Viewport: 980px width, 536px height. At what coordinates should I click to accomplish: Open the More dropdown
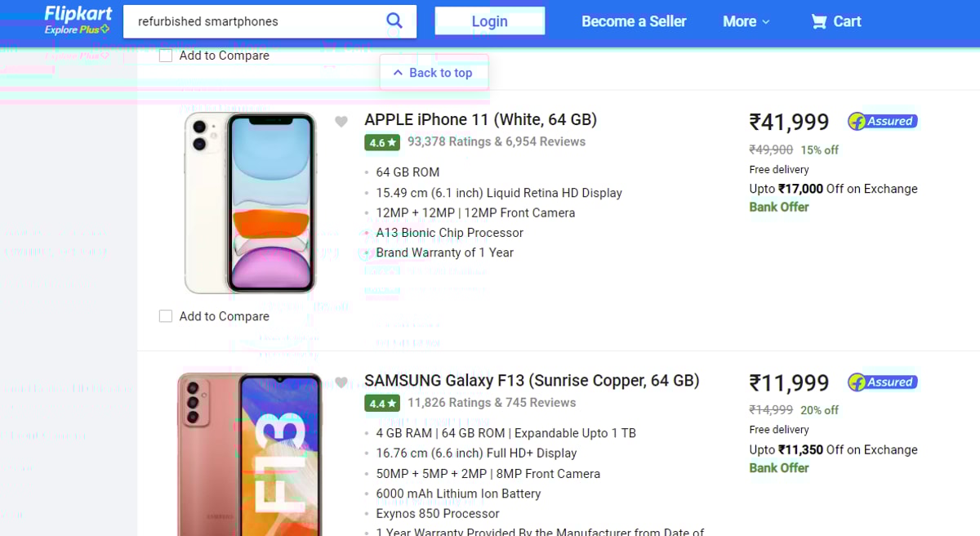[x=745, y=21]
